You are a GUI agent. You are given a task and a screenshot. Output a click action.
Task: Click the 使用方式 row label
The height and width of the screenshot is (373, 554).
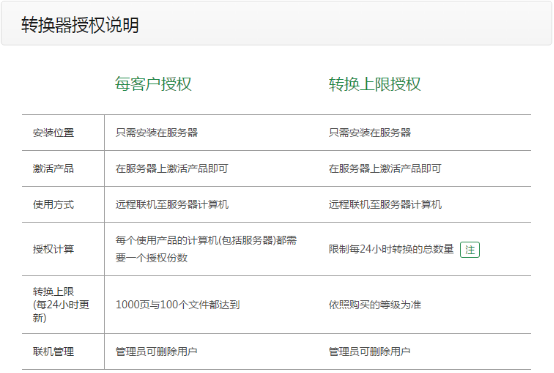[x=53, y=205]
